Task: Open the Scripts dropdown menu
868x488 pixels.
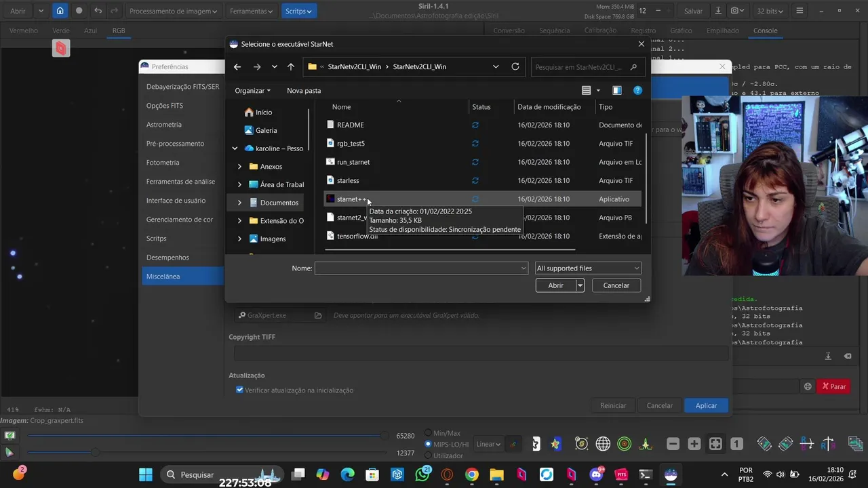Action: [x=298, y=11]
